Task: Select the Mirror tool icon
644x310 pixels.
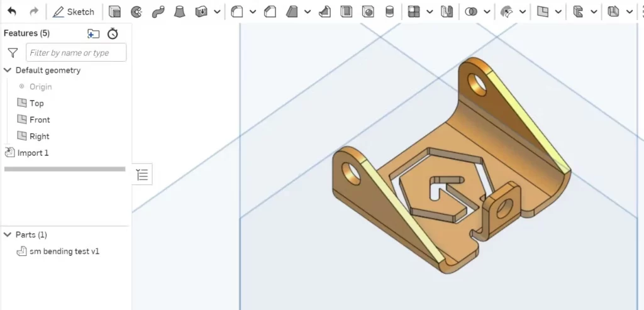Action: [x=447, y=11]
